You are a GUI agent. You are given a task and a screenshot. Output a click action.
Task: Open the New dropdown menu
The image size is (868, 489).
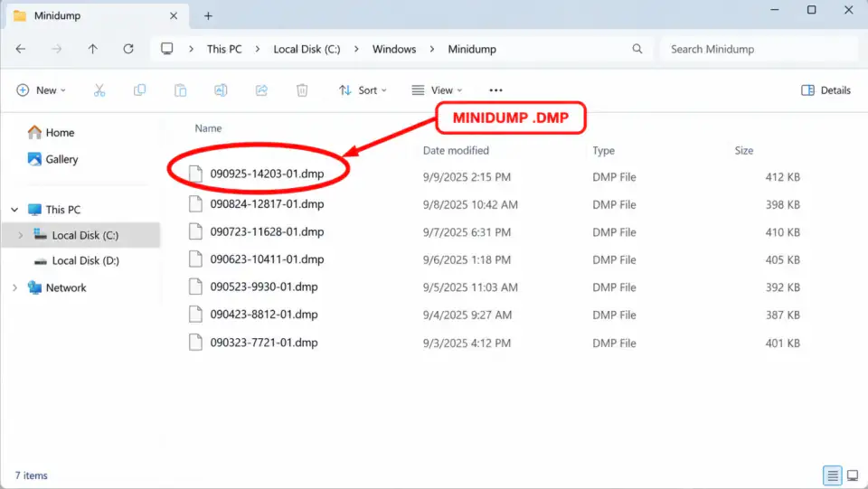(41, 90)
